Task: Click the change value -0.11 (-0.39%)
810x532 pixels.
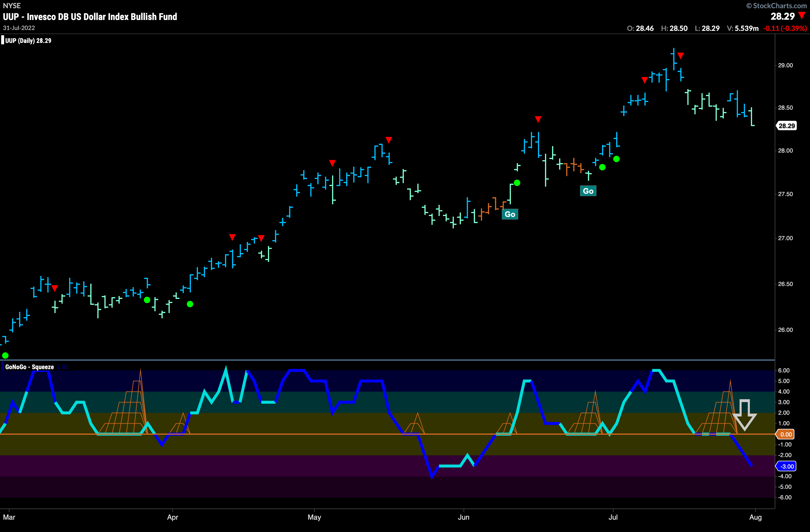Action: pyautogui.click(x=785, y=29)
